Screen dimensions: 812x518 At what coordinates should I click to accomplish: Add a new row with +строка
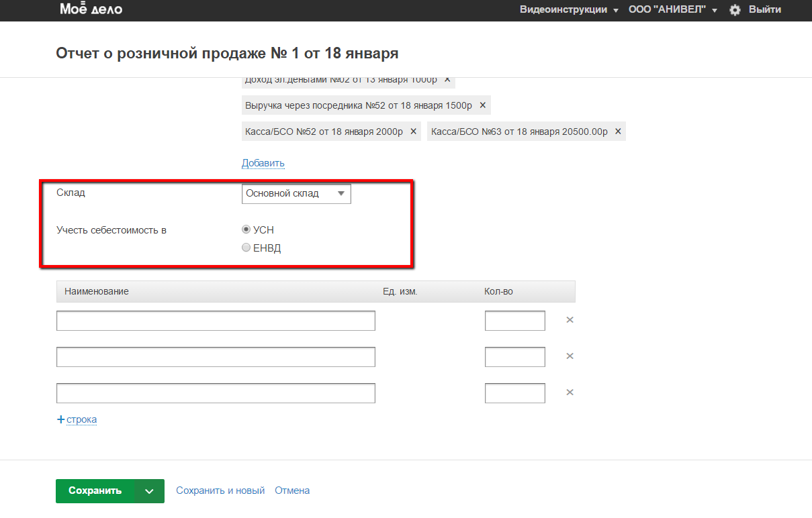click(77, 419)
